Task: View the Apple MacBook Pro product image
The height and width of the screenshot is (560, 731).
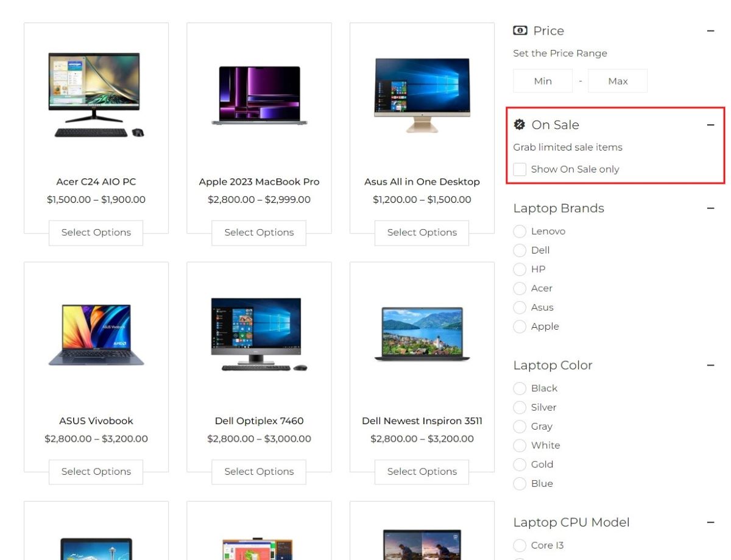Action: coord(259,95)
